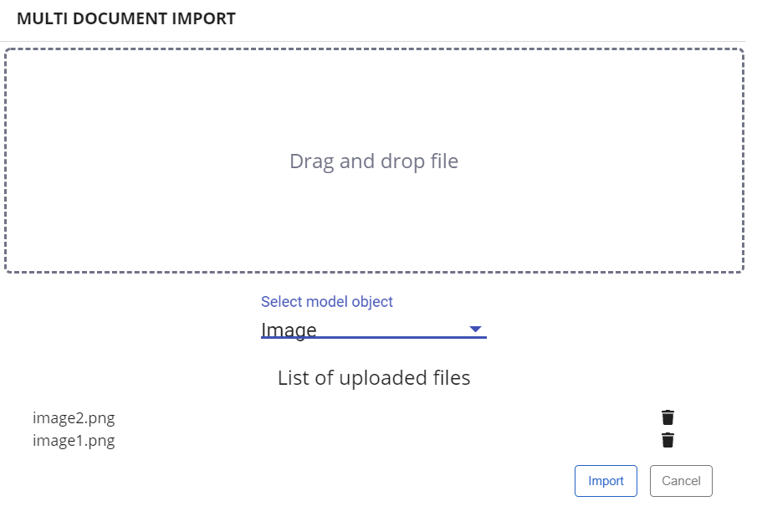Click the drag and drop file area
Viewport: 757px width, 532px height.
(x=376, y=161)
